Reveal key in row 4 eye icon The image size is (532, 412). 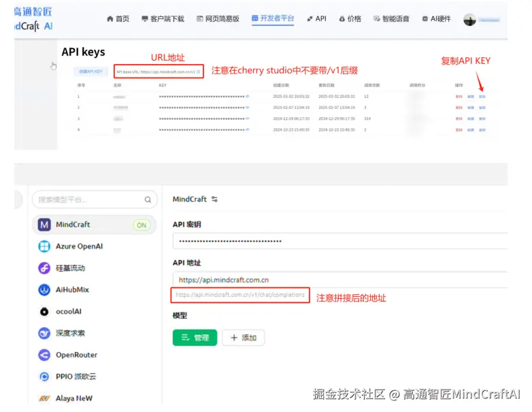pyautogui.click(x=248, y=130)
